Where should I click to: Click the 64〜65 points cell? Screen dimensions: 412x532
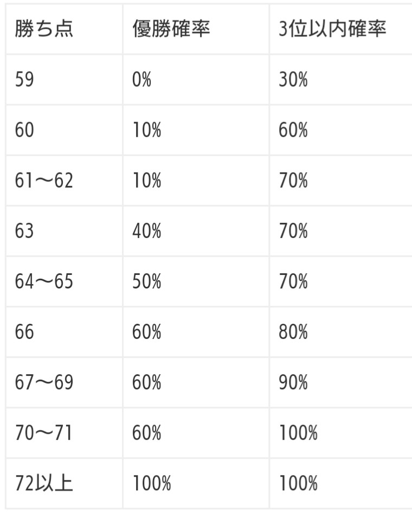tap(44, 281)
